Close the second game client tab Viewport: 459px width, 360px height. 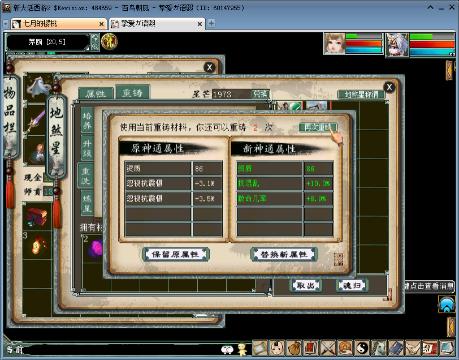(200, 24)
